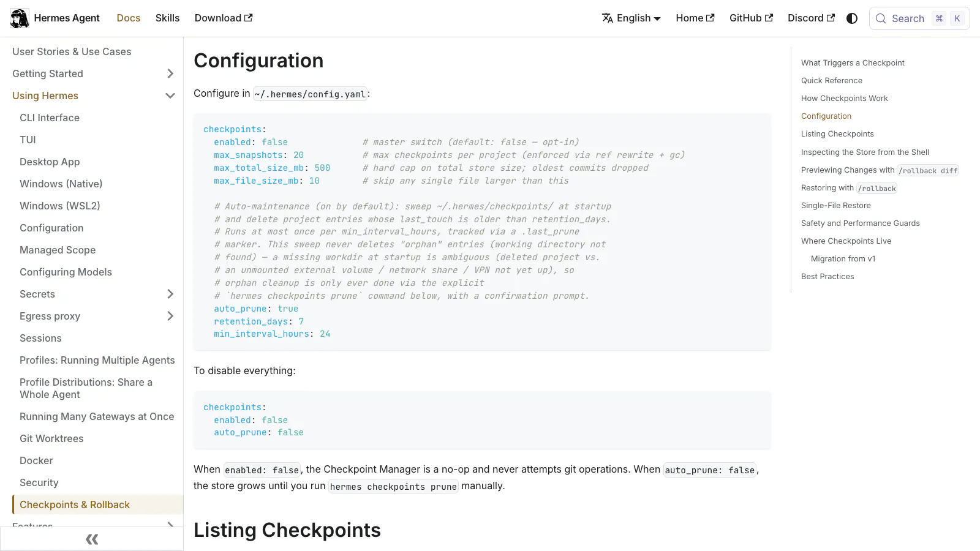
Task: Click the Configuration page heading
Action: 258,61
